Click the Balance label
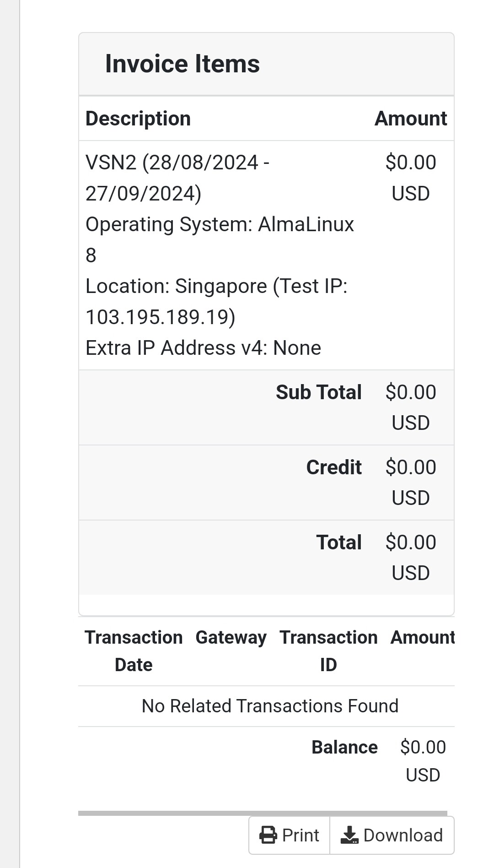This screenshot has height=868, width=494. pos(344,747)
